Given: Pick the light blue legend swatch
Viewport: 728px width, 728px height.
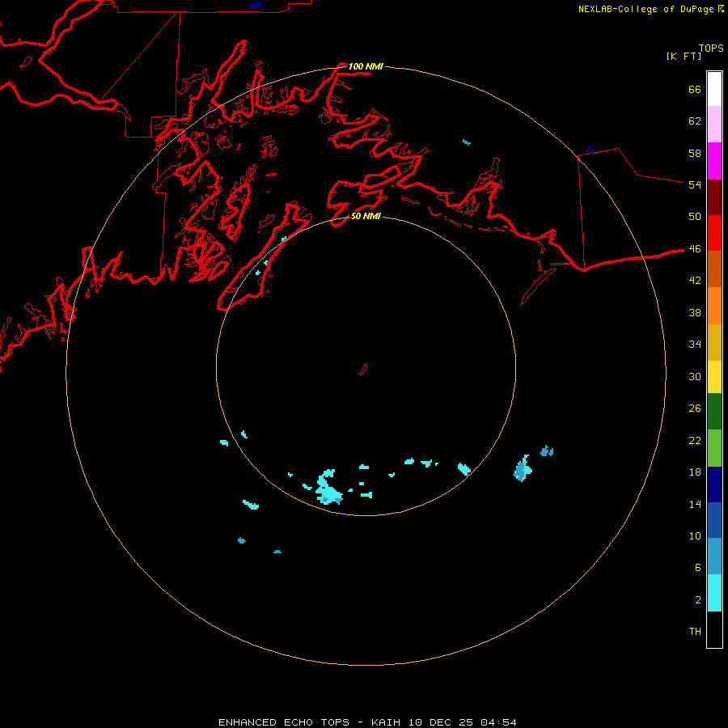Looking at the screenshot, I should tap(714, 557).
